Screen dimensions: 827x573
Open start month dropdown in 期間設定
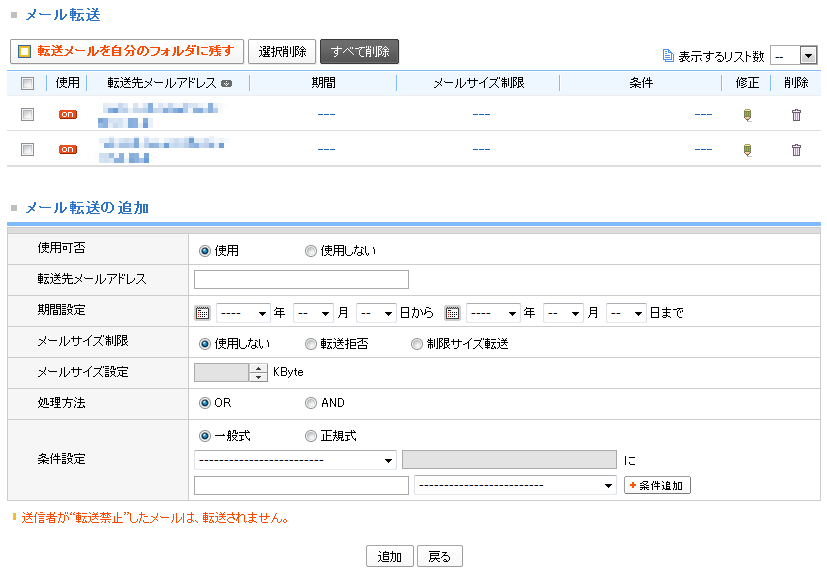tap(313, 313)
